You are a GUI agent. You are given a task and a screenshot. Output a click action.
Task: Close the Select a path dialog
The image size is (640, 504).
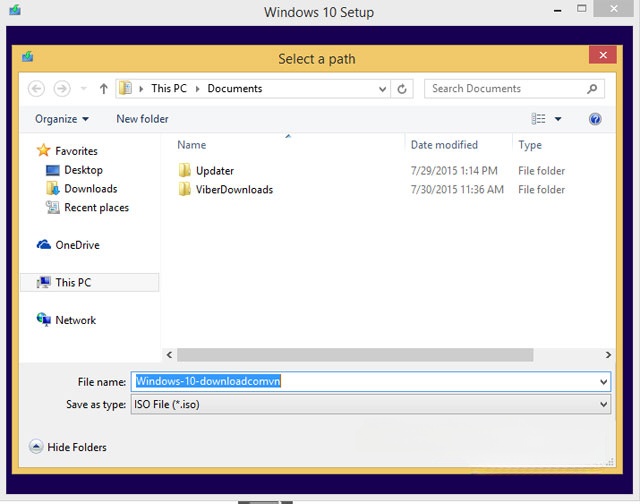(x=603, y=55)
